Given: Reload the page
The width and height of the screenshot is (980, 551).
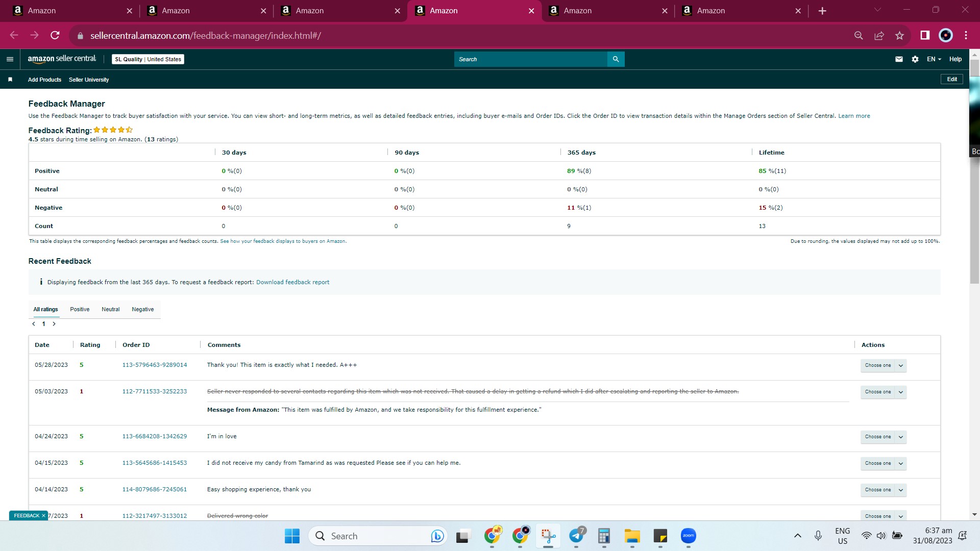Looking at the screenshot, I should coord(55,35).
